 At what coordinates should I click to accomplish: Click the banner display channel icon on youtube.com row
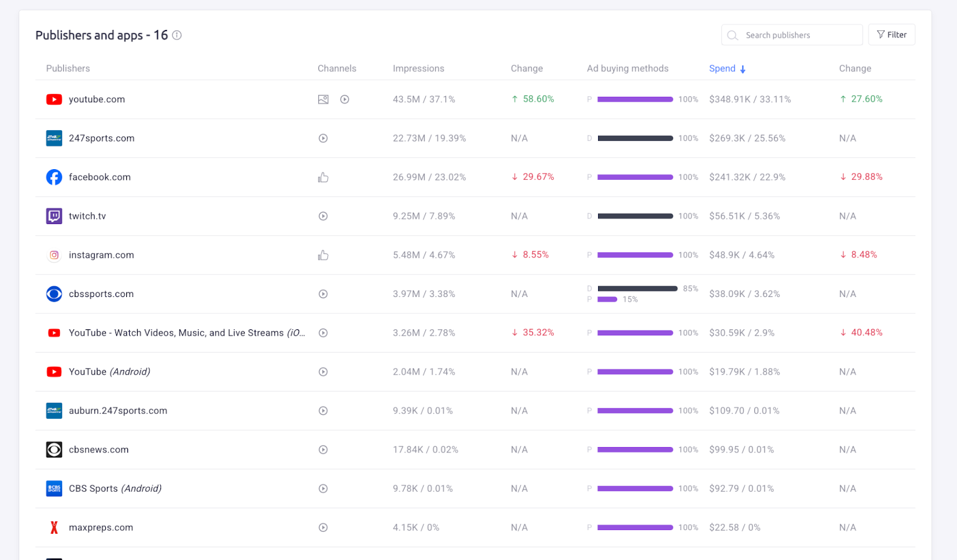(323, 99)
